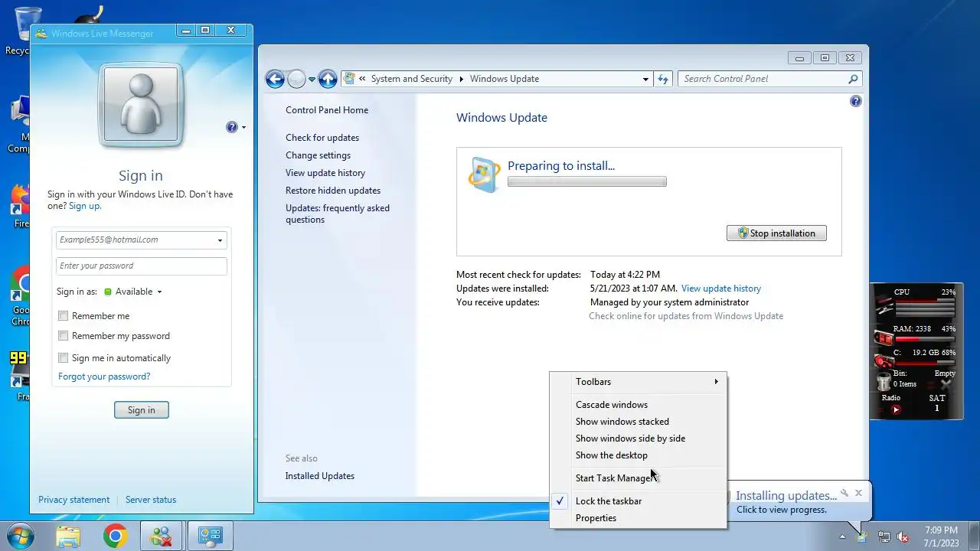Open the Messenger help question mark icon
Image resolution: width=980 pixels, height=551 pixels.
pos(232,127)
